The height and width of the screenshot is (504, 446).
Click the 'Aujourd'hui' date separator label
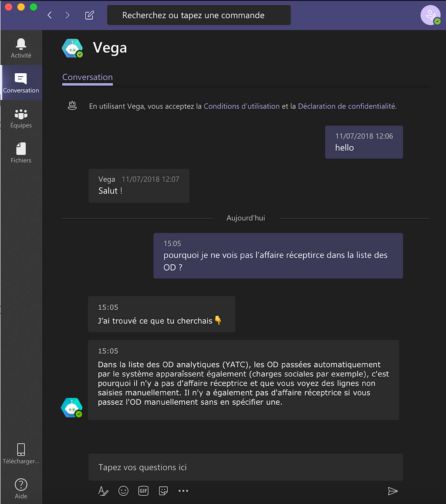[x=246, y=218]
